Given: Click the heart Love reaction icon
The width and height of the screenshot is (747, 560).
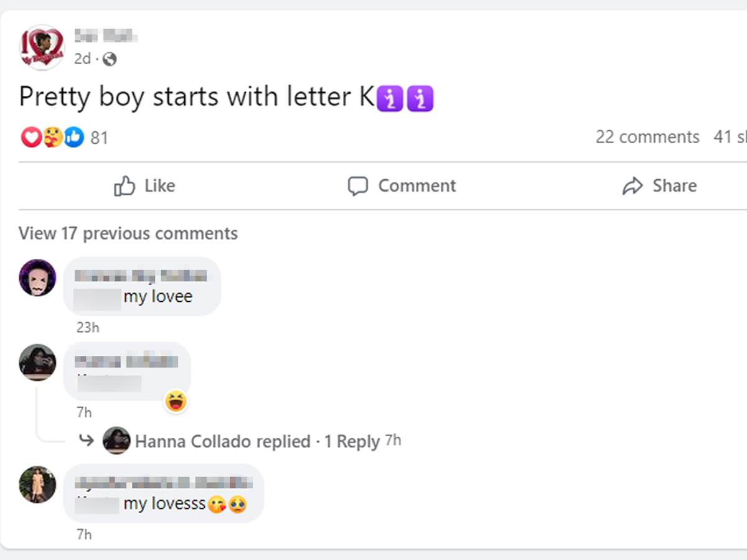Looking at the screenshot, I should tap(31, 137).
